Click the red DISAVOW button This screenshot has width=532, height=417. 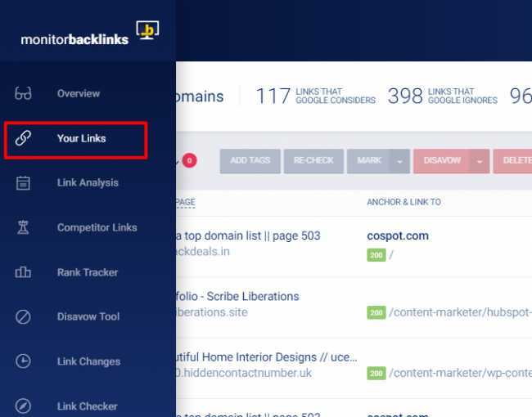[x=442, y=161]
